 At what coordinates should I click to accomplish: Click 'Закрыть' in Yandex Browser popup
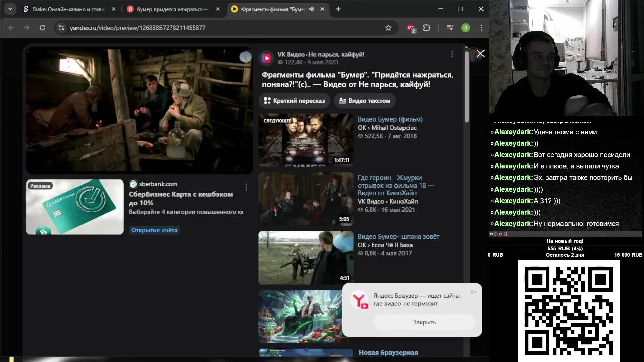tap(424, 322)
